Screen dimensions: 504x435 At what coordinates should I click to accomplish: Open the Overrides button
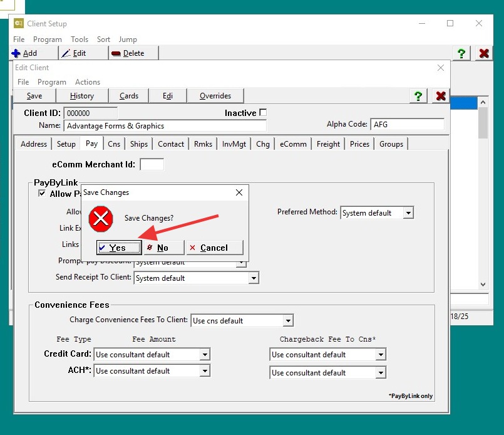click(x=215, y=96)
